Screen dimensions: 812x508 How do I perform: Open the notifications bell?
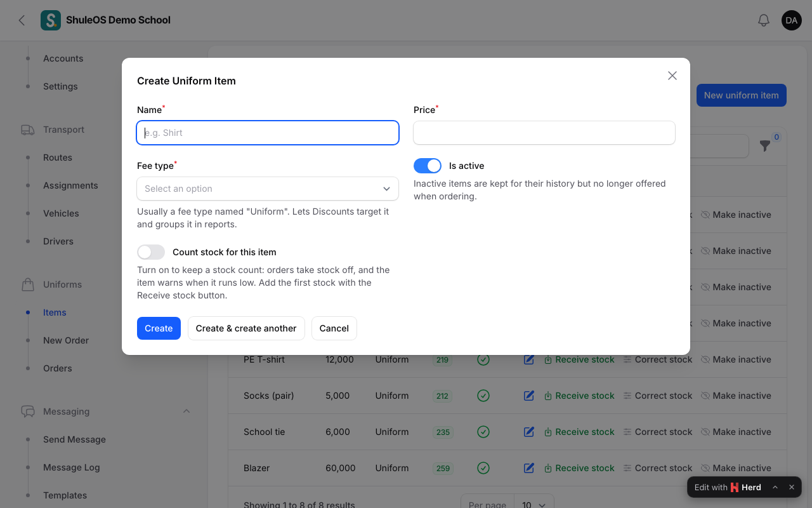click(764, 20)
